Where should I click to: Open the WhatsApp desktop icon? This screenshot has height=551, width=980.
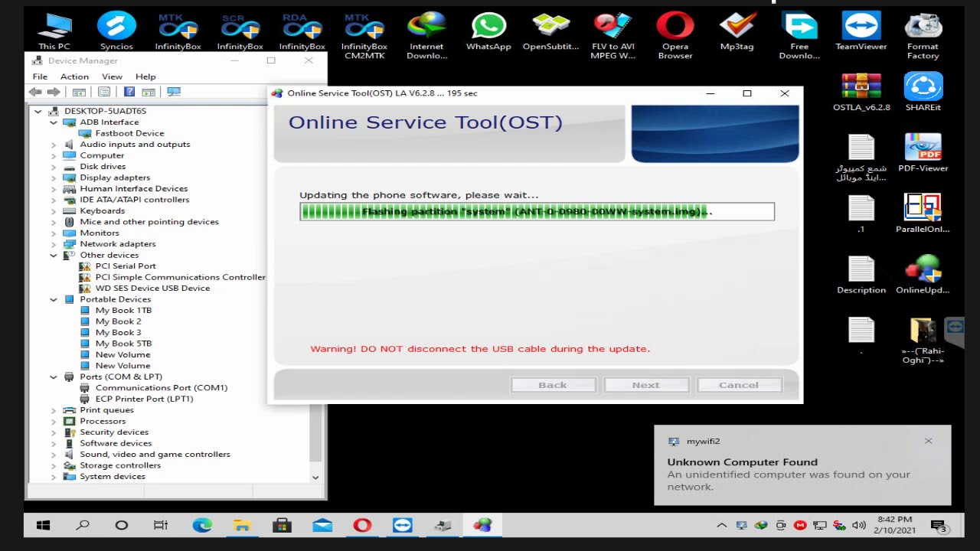[488, 31]
